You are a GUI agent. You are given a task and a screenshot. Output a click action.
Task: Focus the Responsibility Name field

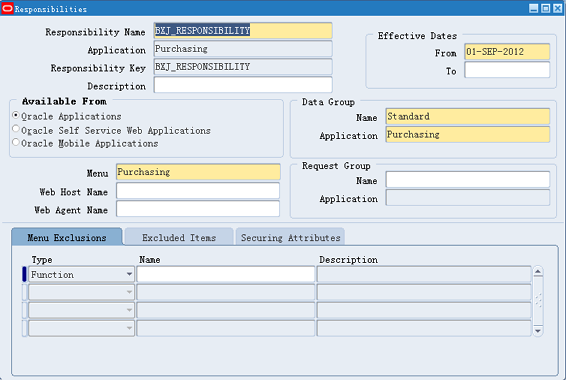tap(243, 31)
